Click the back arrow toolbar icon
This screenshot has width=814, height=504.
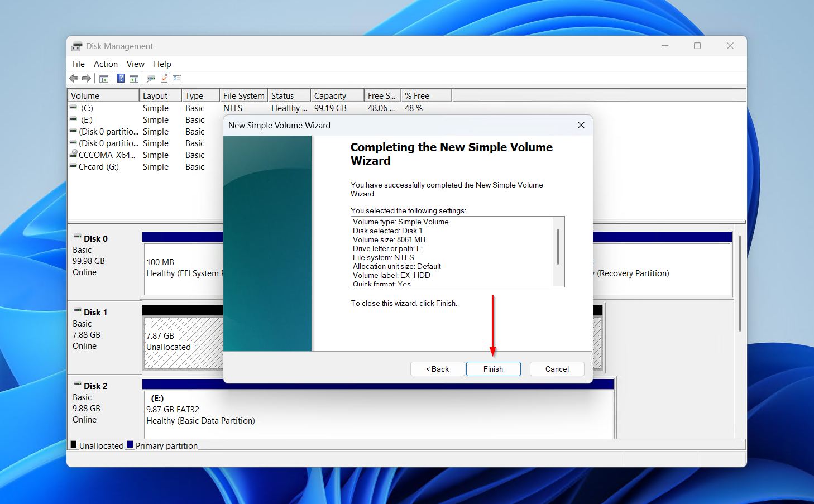tap(74, 79)
